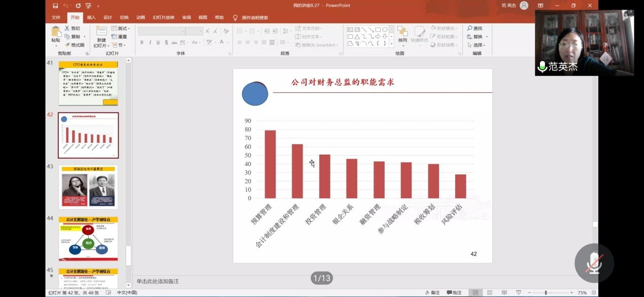
Task: Toggle the Comments (批注) pane in status bar
Action: 454,293
